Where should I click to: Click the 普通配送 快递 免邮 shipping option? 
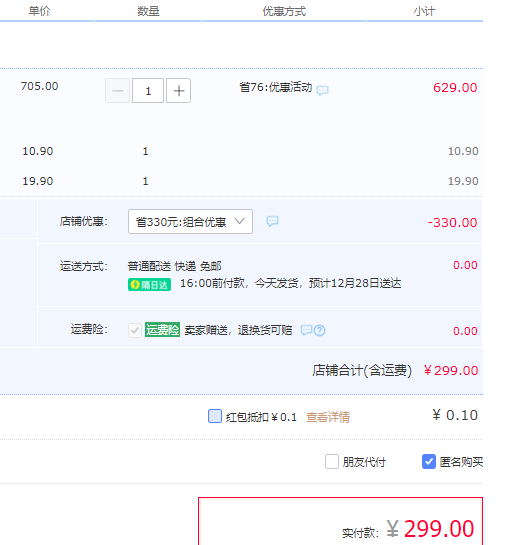point(174,266)
